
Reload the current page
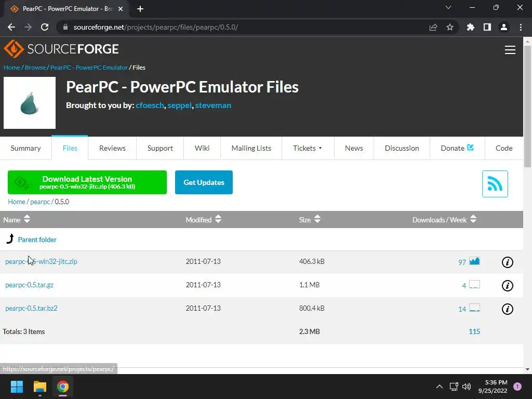tap(45, 27)
